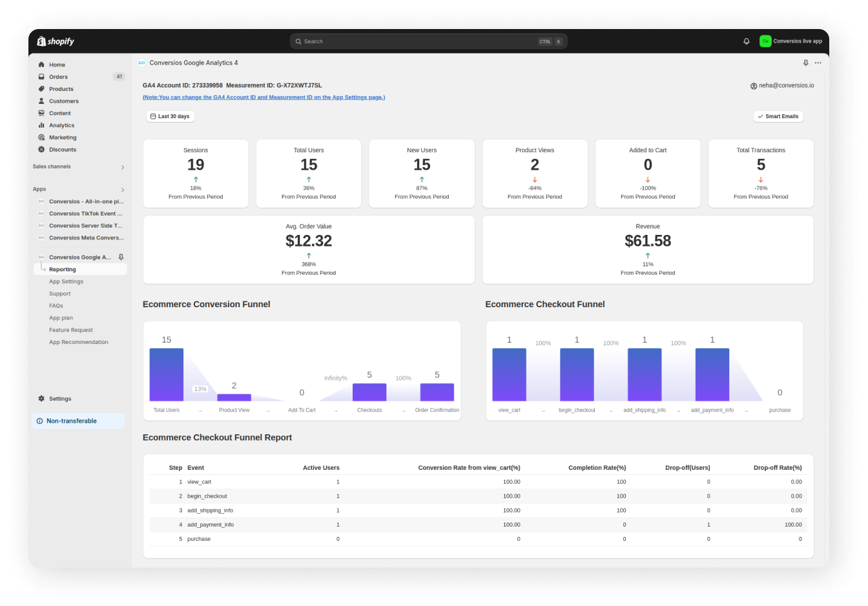Select the Reporting submenu item
The image size is (868, 606).
80,270
